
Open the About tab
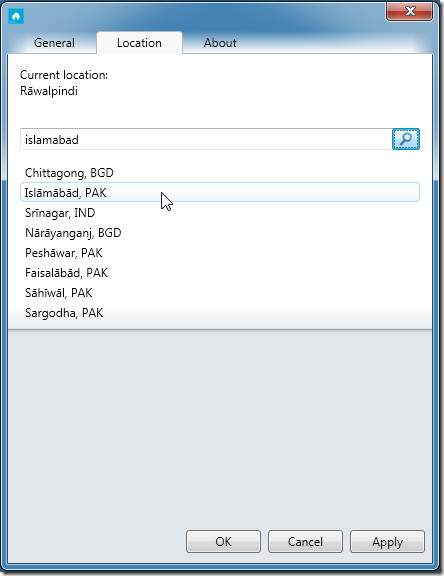click(x=220, y=43)
